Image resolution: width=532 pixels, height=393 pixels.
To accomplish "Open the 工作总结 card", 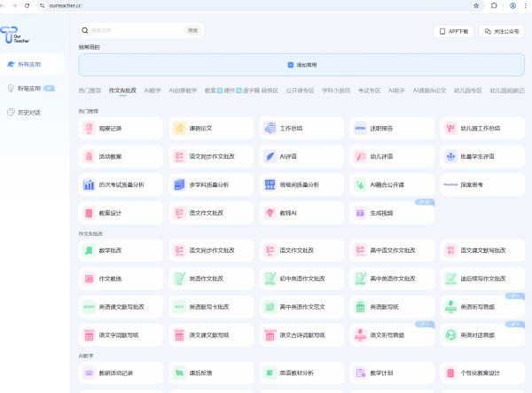I will [x=301, y=129].
